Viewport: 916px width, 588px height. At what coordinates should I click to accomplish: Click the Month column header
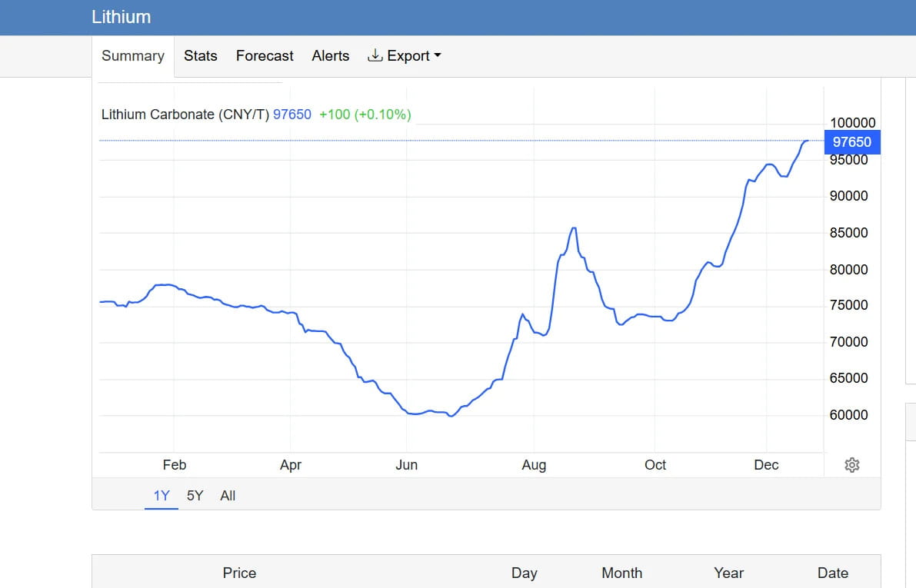tap(621, 573)
